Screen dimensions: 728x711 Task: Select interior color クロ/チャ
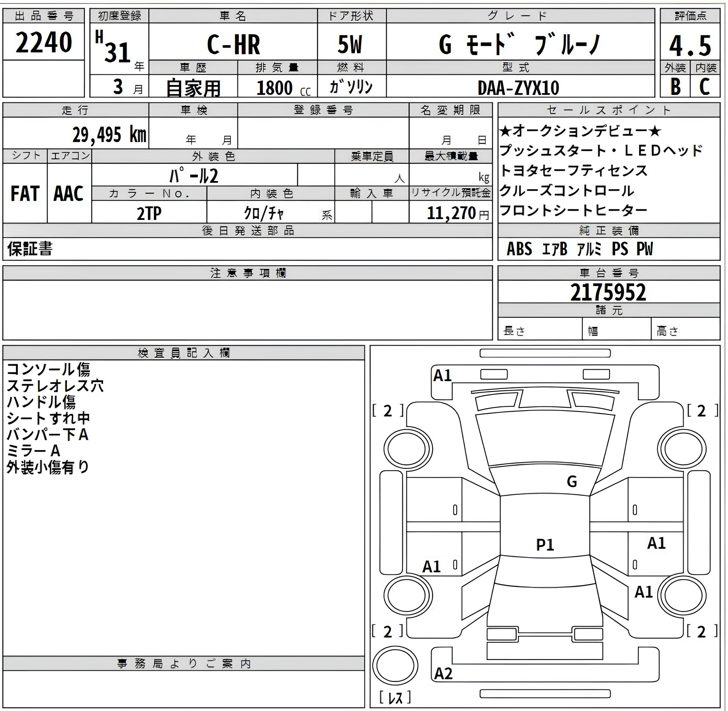(x=264, y=213)
